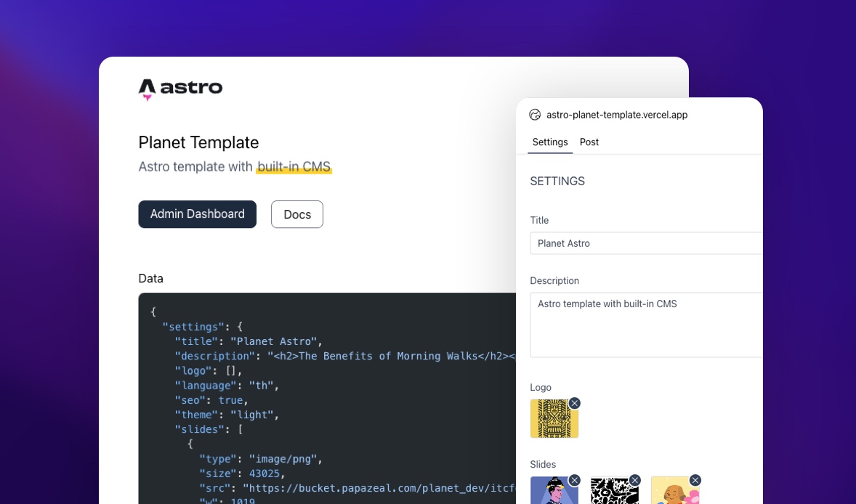Click the astro-planet-template.vercel.app address
Screen dimensions: 856x504
(x=617, y=115)
